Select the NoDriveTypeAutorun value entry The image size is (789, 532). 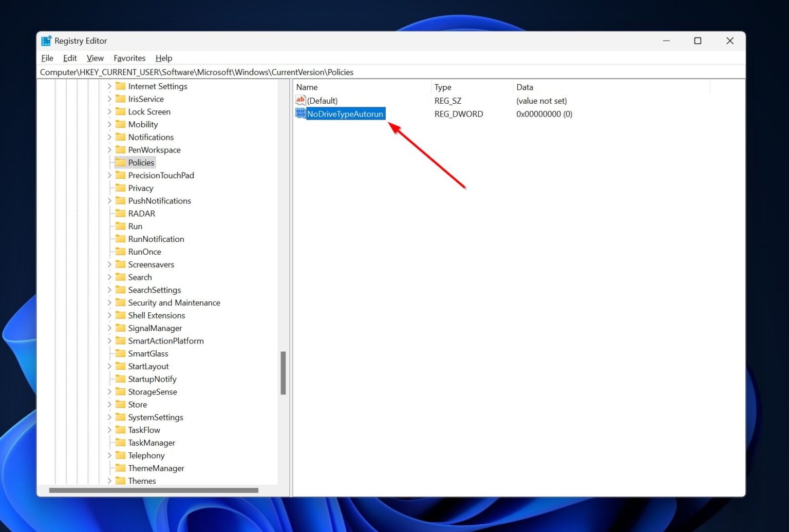(345, 113)
